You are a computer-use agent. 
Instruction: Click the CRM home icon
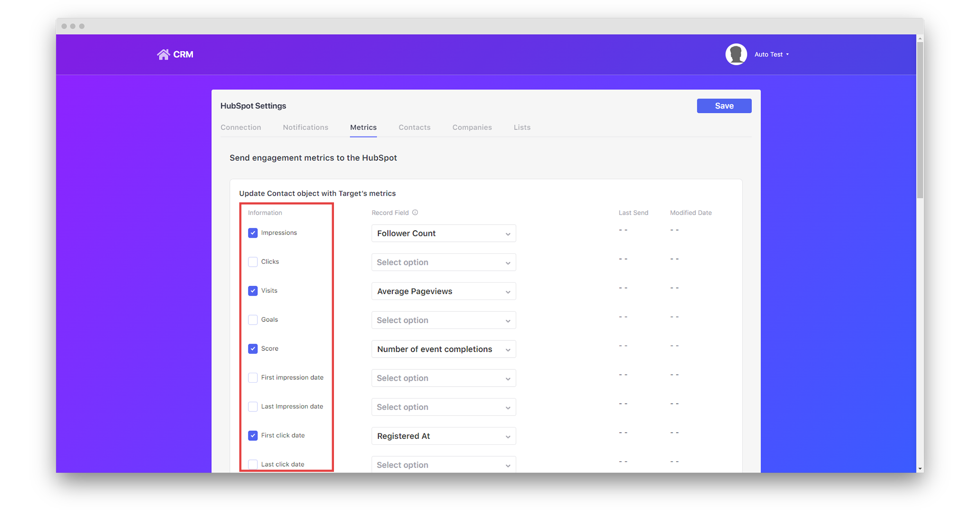(163, 54)
